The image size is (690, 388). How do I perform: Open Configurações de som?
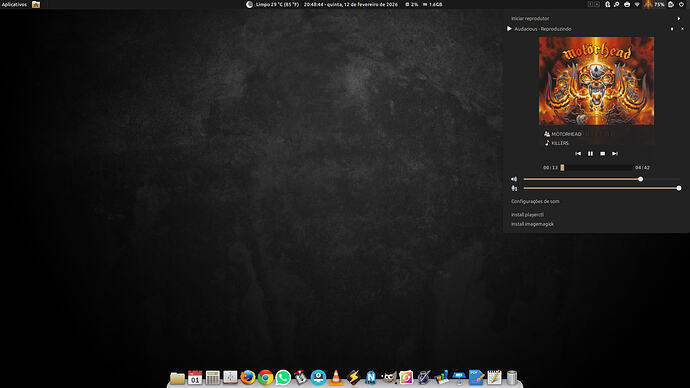(535, 201)
